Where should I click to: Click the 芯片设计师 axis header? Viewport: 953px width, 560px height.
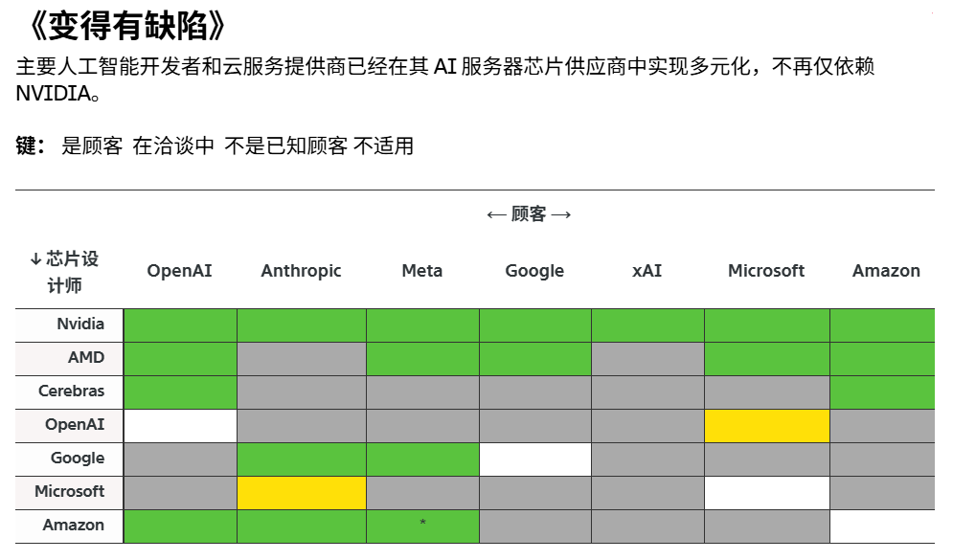pos(64,272)
